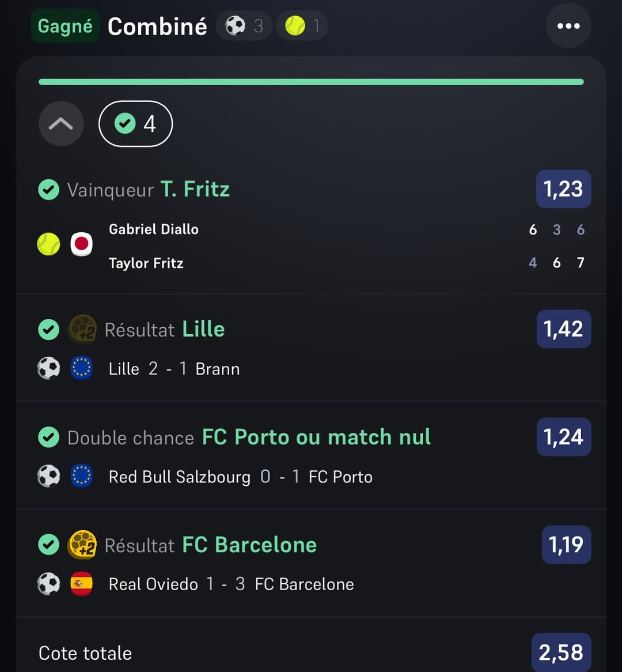Click the green check beside Résultat Lille

click(48, 330)
